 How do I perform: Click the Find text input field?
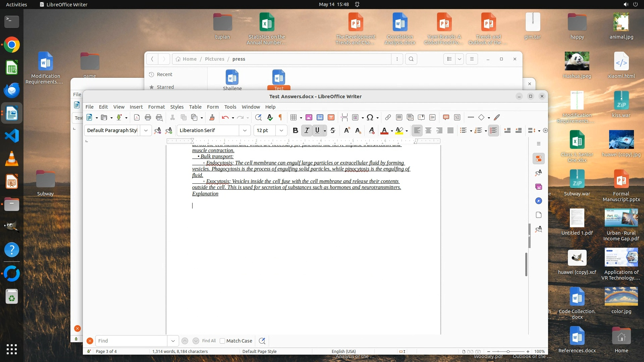131,341
